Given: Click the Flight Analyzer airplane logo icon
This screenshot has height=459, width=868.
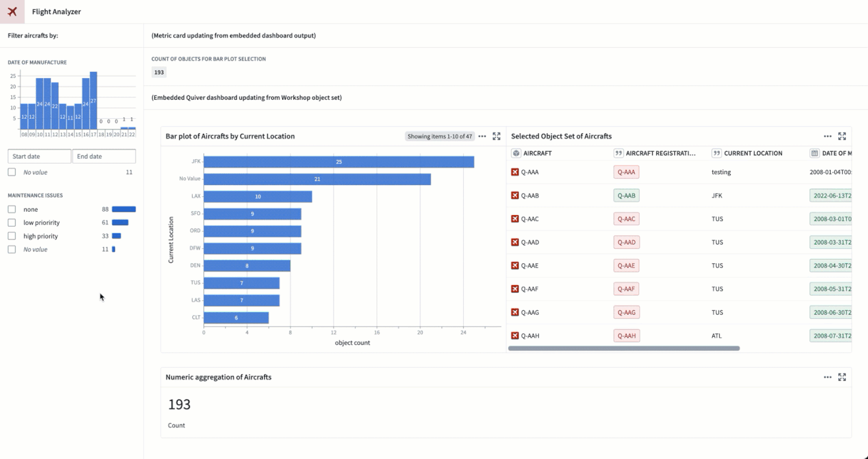Looking at the screenshot, I should (12, 12).
